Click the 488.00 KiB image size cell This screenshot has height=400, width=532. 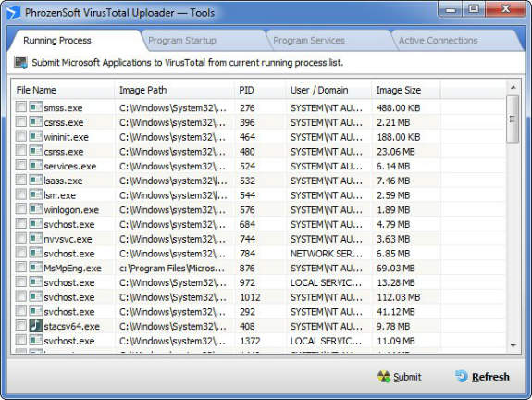click(399, 108)
